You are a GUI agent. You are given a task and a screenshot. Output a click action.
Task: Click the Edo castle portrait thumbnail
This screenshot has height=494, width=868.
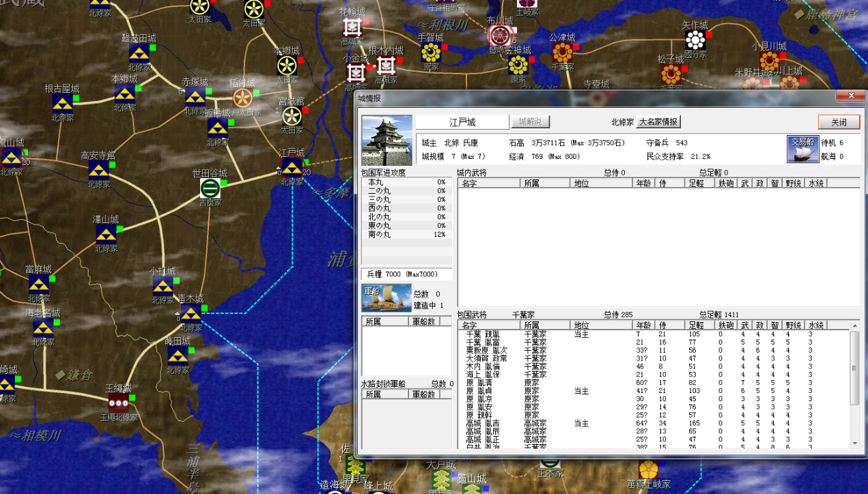click(x=387, y=141)
